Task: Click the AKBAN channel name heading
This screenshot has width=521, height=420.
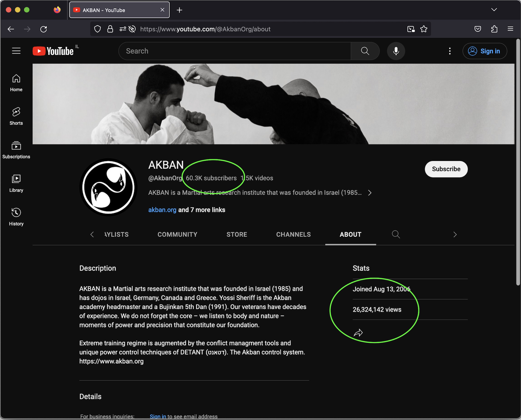Action: coord(166,165)
